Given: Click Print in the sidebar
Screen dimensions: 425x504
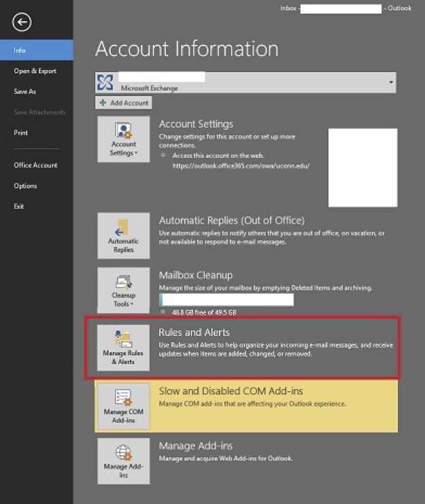Looking at the screenshot, I should 20,133.
